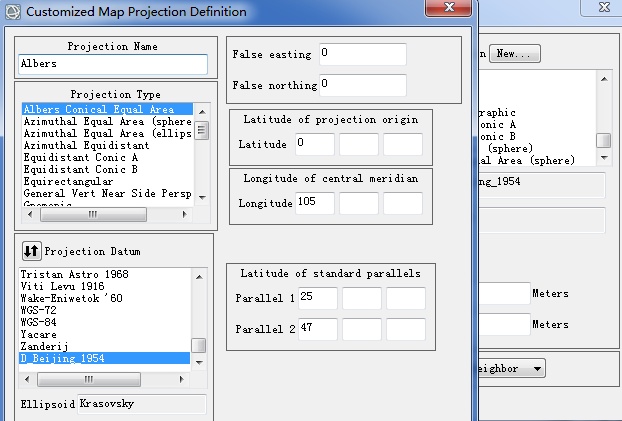Image resolution: width=622 pixels, height=421 pixels.
Task: Select Yacare datum
Action: (x=105, y=334)
